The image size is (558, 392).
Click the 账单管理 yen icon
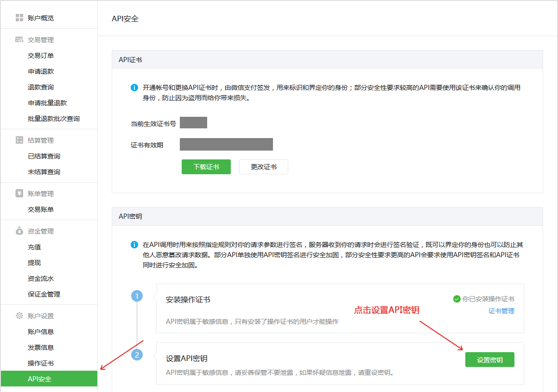click(x=19, y=194)
